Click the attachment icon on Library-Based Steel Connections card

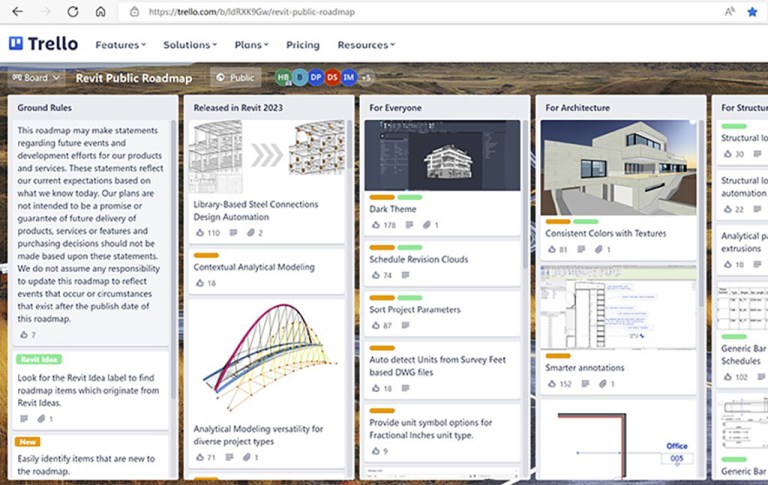click(x=251, y=233)
